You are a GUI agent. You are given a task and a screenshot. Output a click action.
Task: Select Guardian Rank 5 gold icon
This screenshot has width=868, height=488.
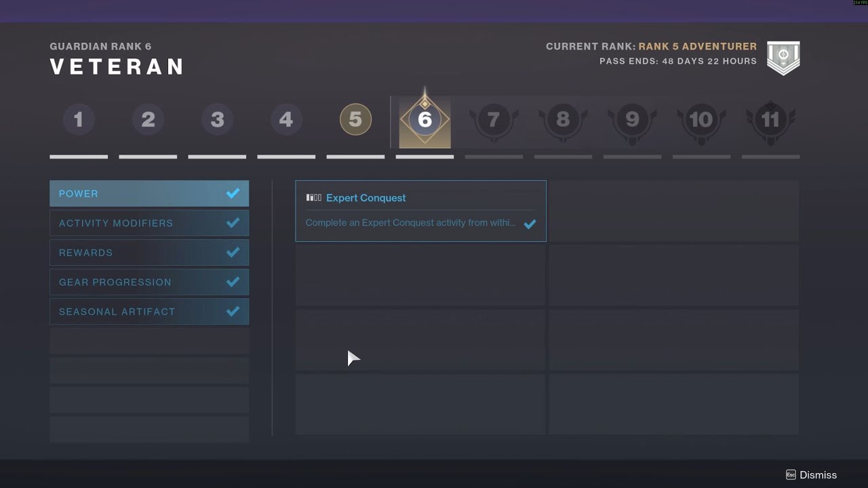coord(355,120)
